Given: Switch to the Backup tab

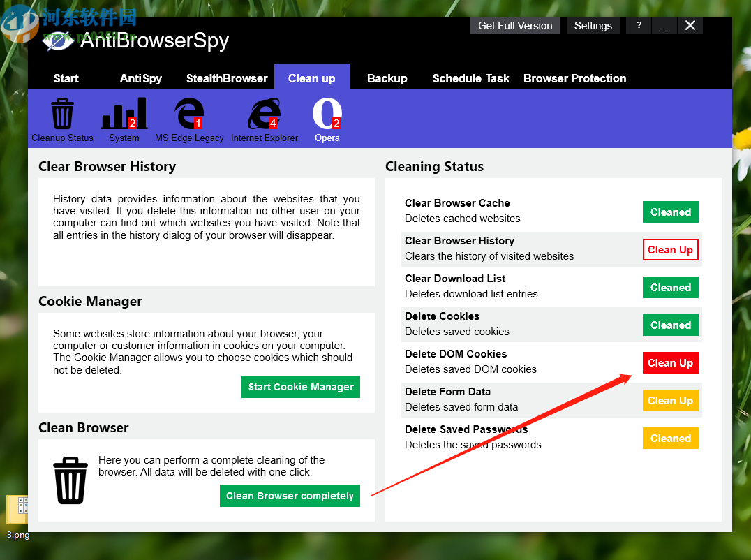Looking at the screenshot, I should [x=387, y=78].
